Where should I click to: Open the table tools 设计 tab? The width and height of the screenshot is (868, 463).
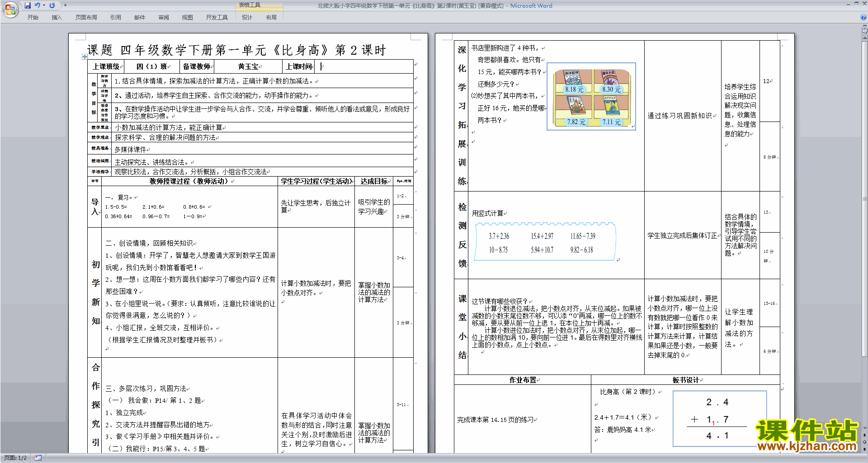pyautogui.click(x=247, y=17)
